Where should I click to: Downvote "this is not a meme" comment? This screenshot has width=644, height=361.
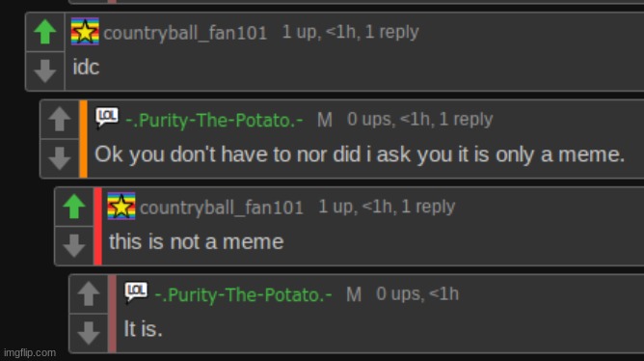pos(74,245)
